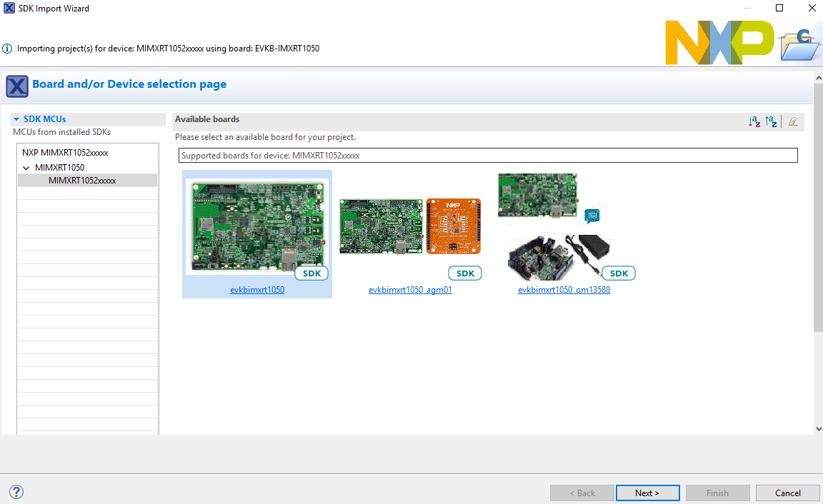Open help via question mark icon

tap(16, 492)
